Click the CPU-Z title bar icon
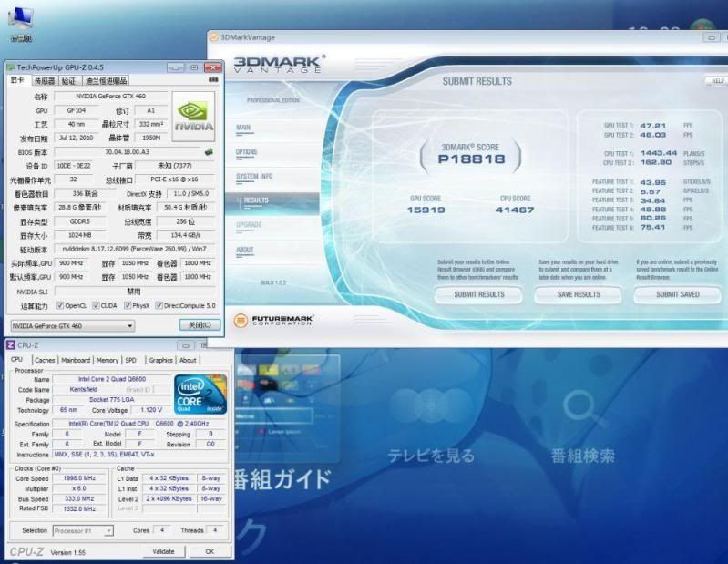Viewport: 728px width, 564px height. pyautogui.click(x=10, y=344)
